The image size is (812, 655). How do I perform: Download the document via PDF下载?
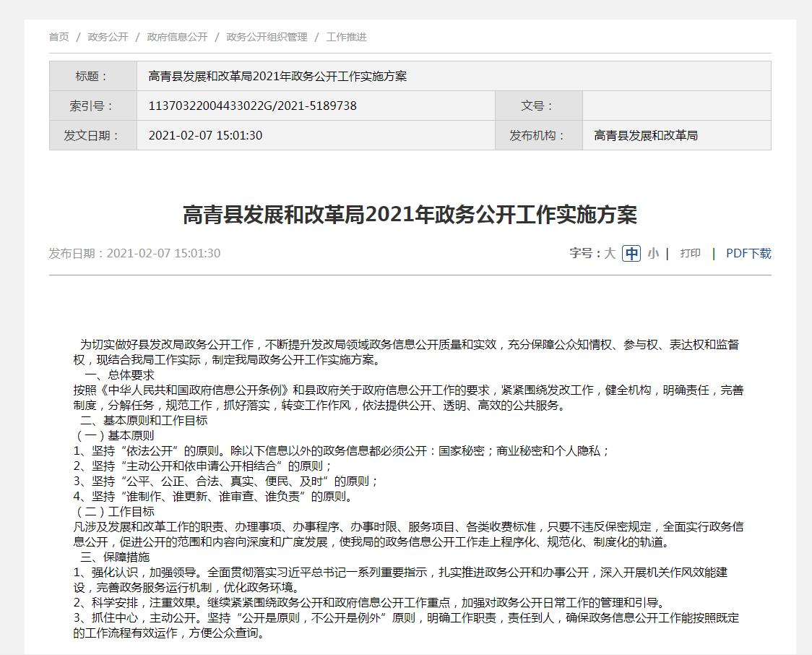pos(748,253)
